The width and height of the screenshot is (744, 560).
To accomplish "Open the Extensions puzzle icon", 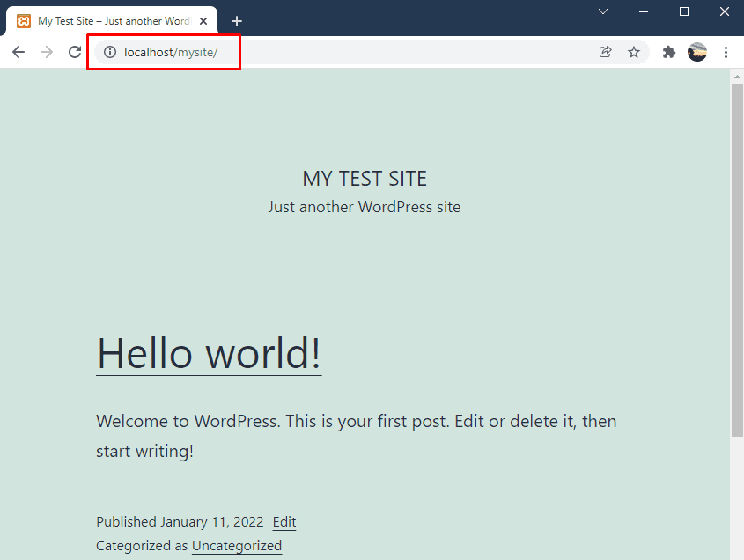I will pyautogui.click(x=669, y=52).
